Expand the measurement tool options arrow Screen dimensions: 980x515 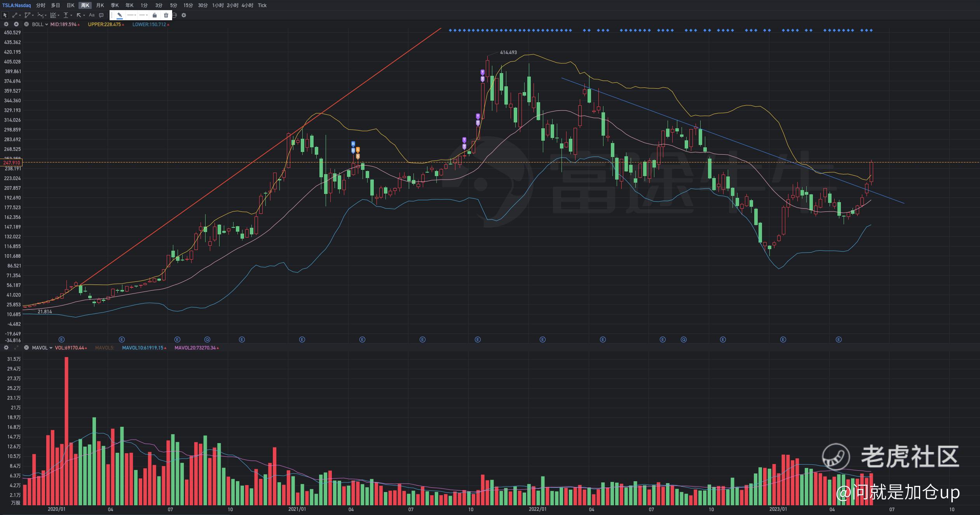(x=58, y=15)
